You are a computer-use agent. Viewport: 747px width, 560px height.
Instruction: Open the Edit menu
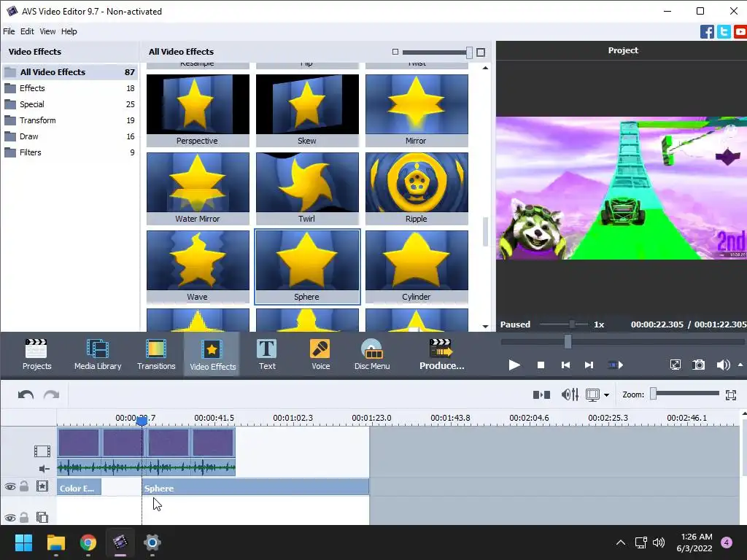27,31
